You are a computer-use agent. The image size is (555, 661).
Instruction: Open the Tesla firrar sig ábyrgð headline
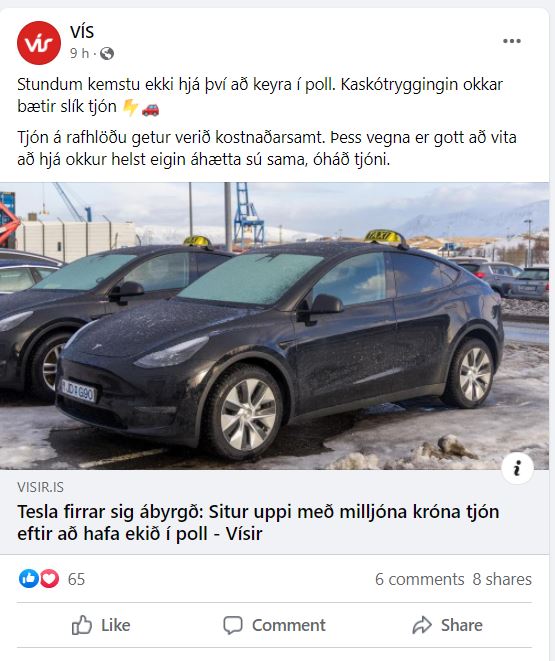[x=258, y=523]
